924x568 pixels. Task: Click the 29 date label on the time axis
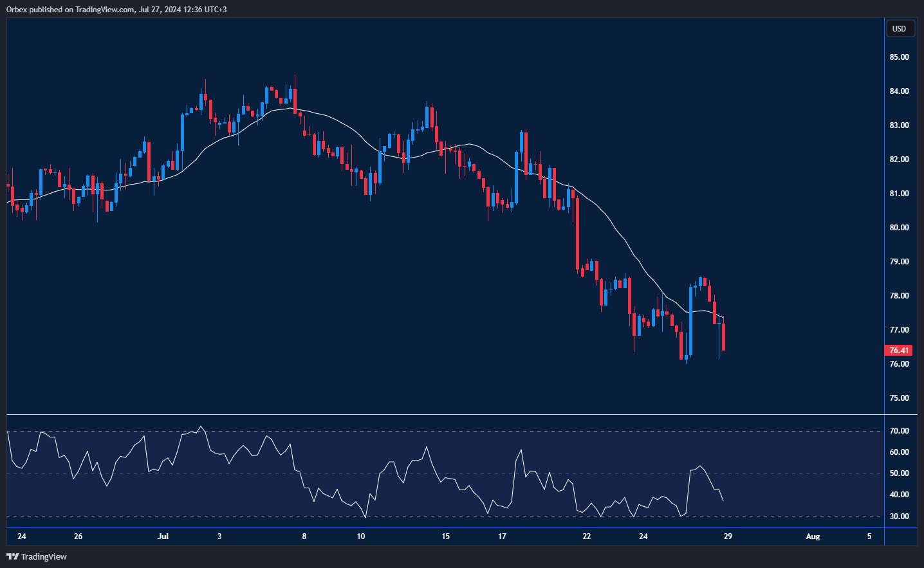click(x=728, y=536)
